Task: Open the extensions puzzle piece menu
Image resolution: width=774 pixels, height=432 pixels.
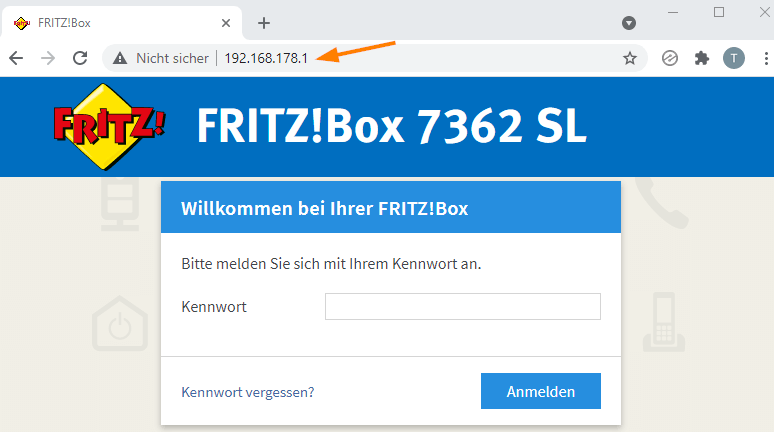Action: pos(701,58)
